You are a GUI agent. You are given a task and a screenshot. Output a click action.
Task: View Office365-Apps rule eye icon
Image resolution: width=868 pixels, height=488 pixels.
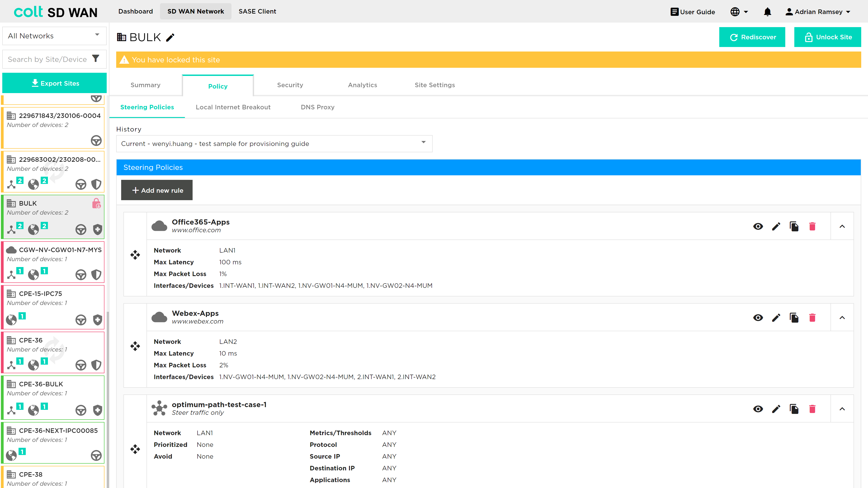pyautogui.click(x=758, y=226)
